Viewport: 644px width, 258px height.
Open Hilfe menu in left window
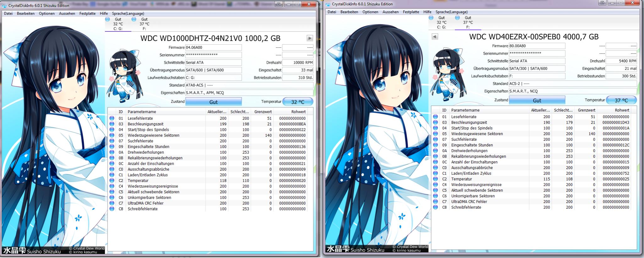[104, 14]
